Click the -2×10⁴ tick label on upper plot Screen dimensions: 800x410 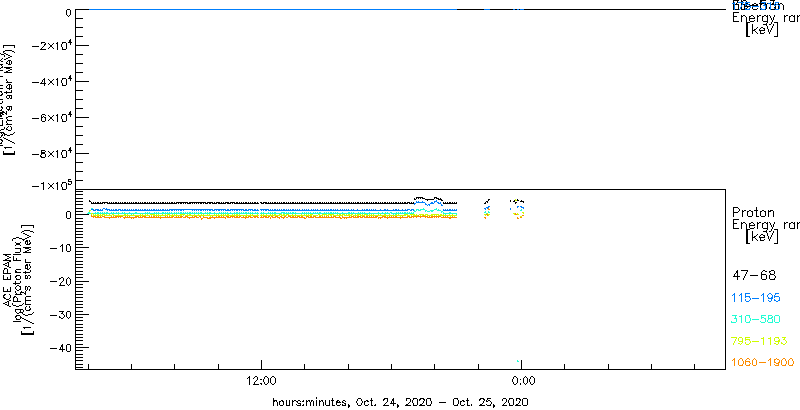[51, 46]
